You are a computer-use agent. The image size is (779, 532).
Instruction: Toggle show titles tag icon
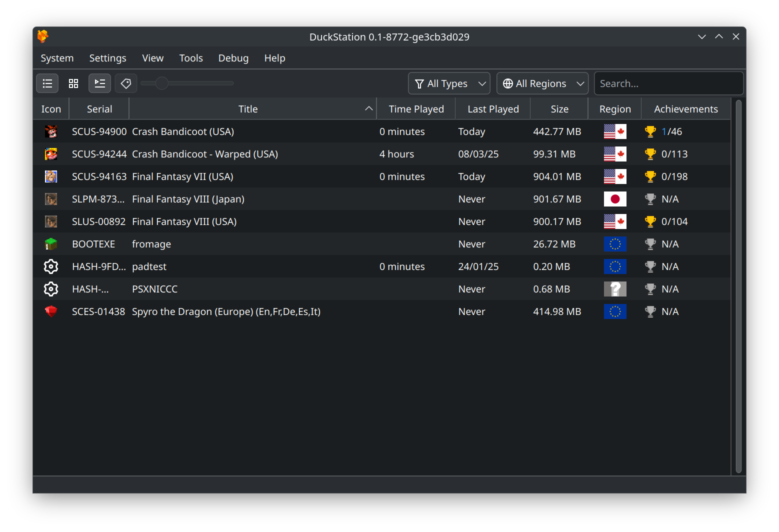[126, 83]
